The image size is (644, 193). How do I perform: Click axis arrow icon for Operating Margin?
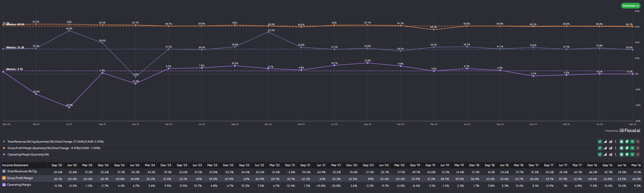coord(616,155)
